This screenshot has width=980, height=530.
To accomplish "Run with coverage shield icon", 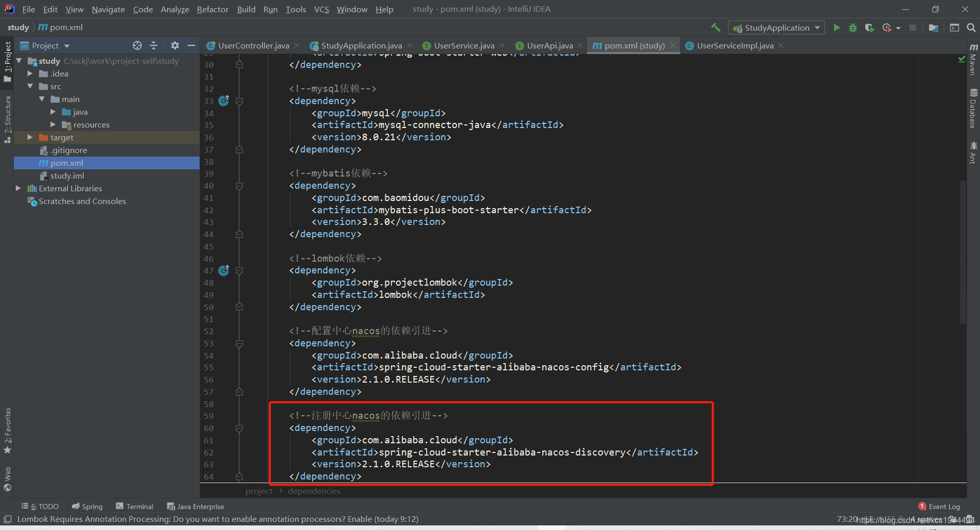I will pos(869,28).
